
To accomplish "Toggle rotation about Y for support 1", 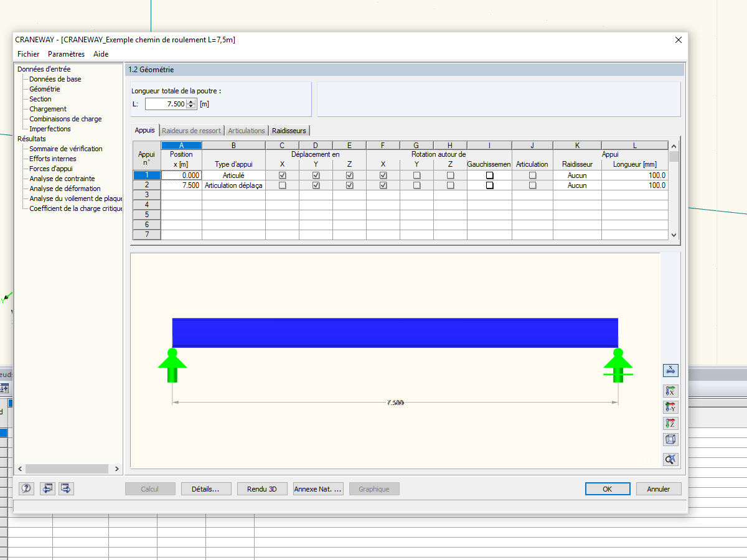I will coord(416,175).
